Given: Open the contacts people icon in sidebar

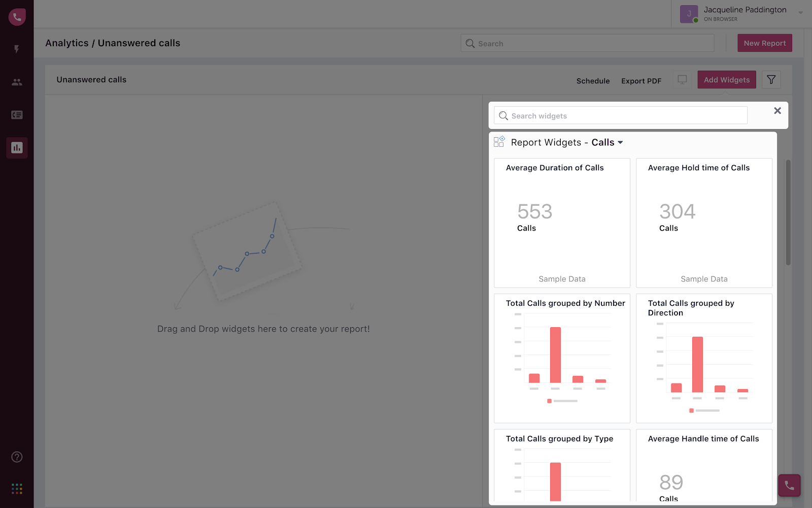Looking at the screenshot, I should [x=17, y=82].
